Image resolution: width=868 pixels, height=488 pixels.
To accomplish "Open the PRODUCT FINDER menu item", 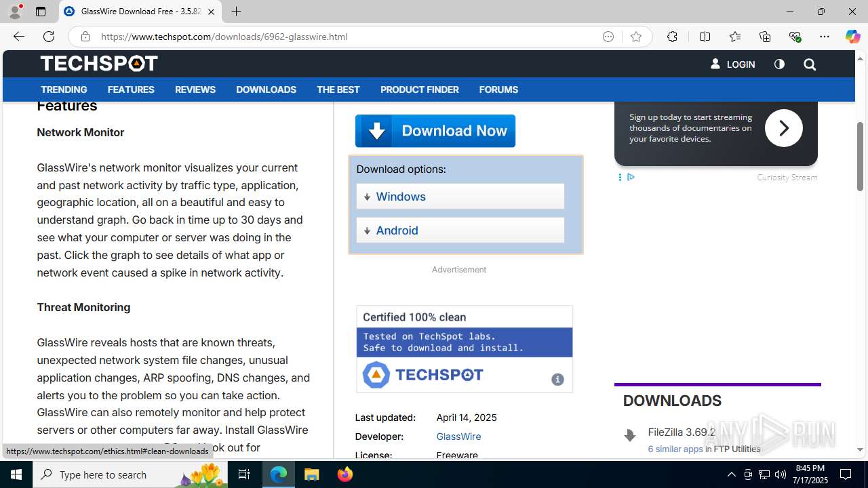I will (x=419, y=89).
